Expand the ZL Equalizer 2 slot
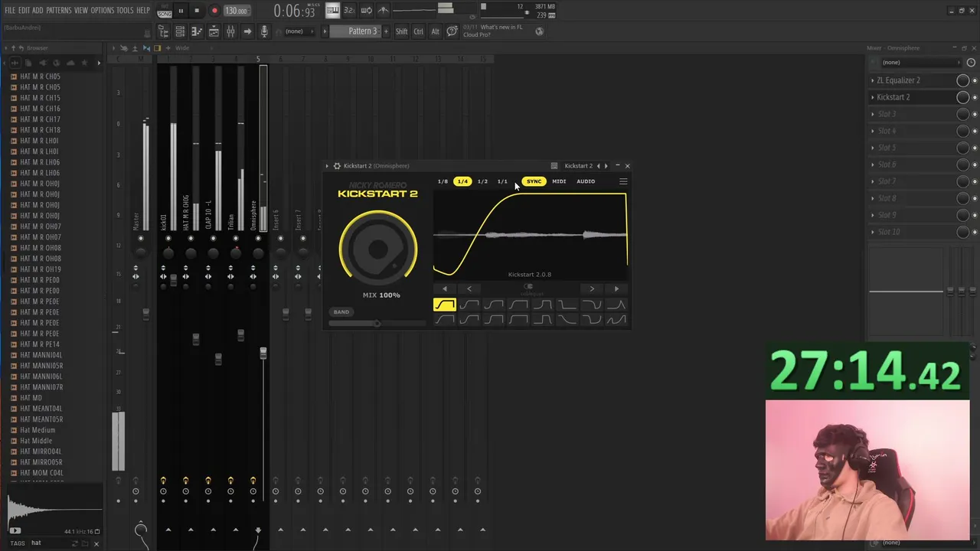 coord(872,80)
